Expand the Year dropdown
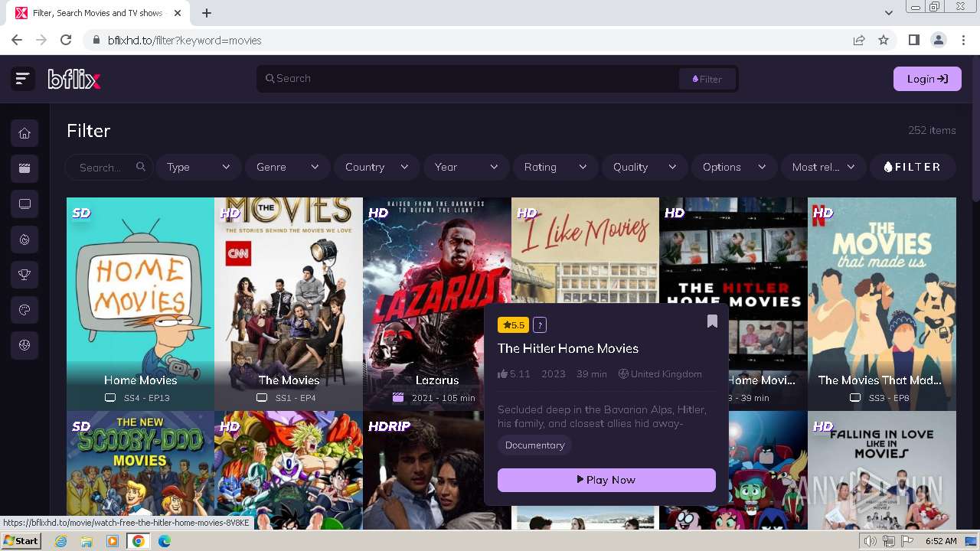 click(466, 167)
